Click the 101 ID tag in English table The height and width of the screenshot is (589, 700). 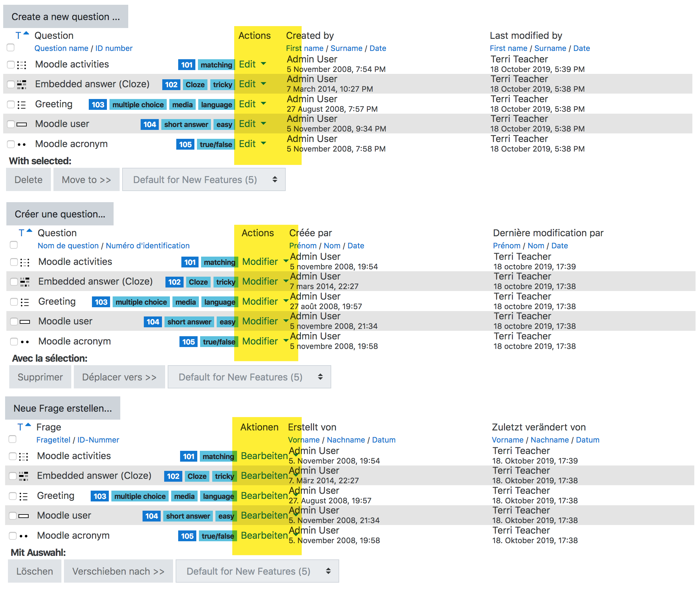click(x=187, y=65)
